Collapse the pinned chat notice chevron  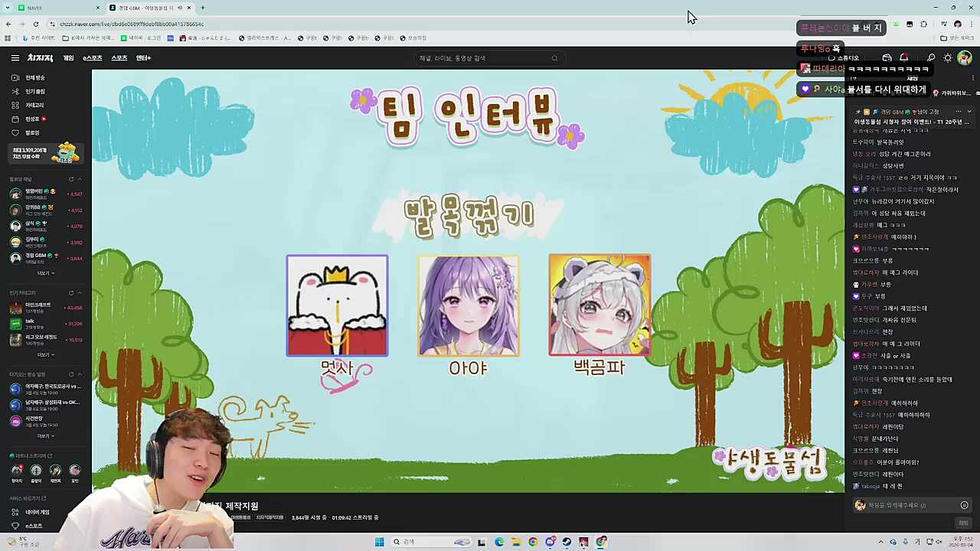[969, 111]
